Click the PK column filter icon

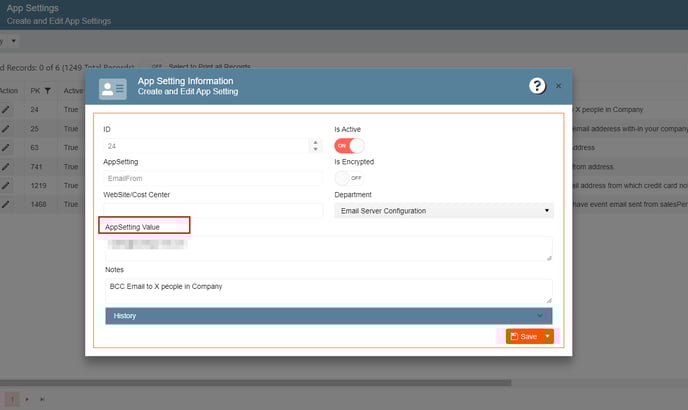[x=47, y=91]
